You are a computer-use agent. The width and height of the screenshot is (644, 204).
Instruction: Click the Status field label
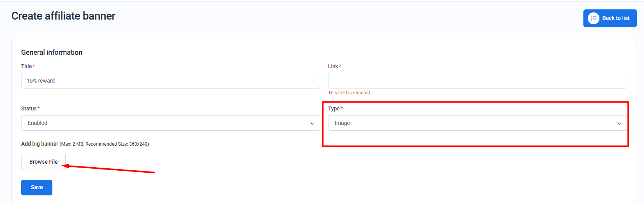click(29, 108)
